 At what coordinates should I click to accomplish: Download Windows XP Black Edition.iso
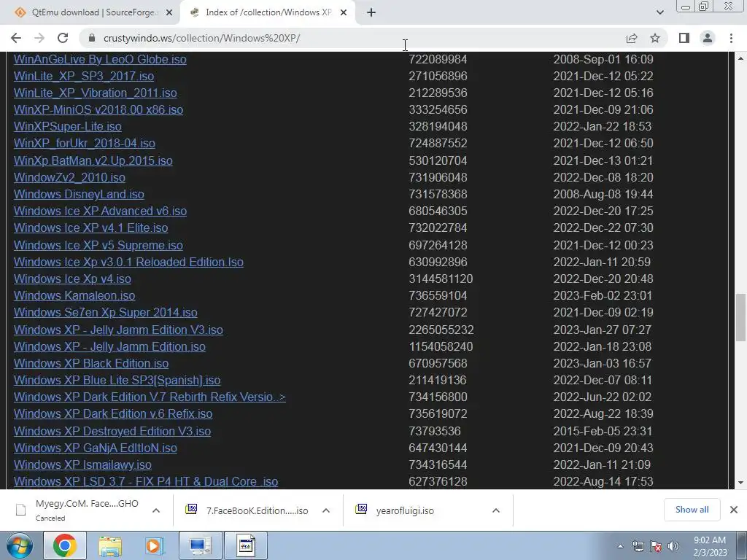[x=91, y=363]
